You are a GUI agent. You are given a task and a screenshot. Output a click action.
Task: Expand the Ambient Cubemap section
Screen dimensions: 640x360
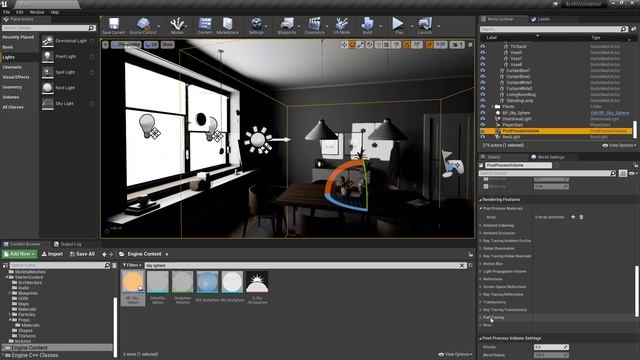pos(481,225)
